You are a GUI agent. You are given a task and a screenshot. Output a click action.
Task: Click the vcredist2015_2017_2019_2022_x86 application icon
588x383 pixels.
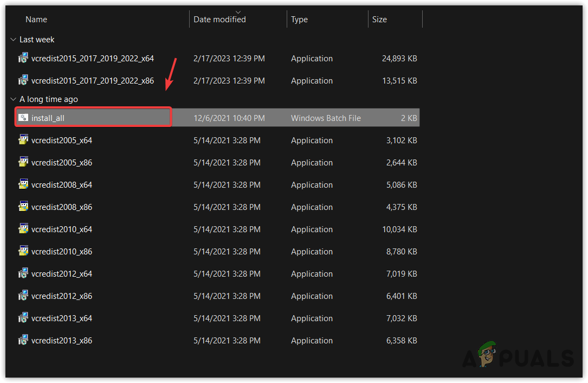point(23,80)
